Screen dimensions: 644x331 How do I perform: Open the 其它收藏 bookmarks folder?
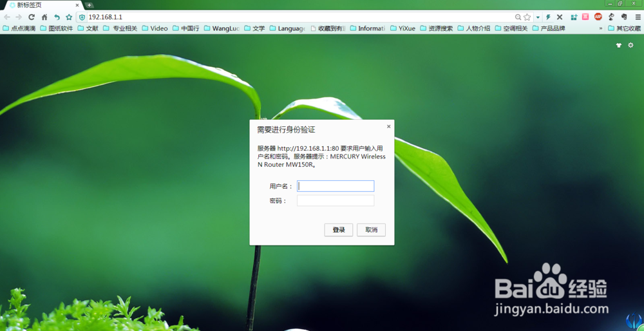pos(624,28)
